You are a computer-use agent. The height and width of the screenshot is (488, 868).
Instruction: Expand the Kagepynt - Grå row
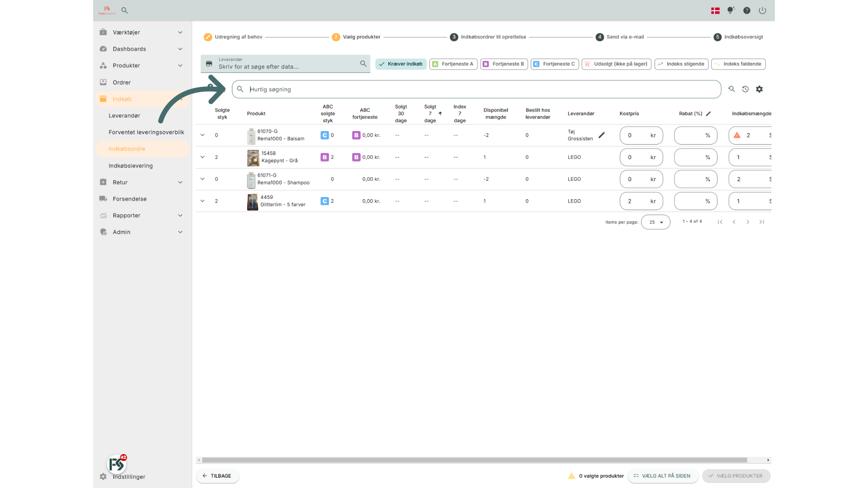click(203, 157)
